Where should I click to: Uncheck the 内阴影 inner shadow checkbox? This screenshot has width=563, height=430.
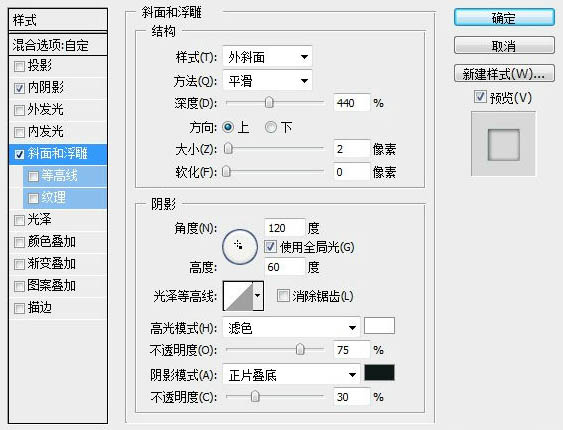point(19,88)
